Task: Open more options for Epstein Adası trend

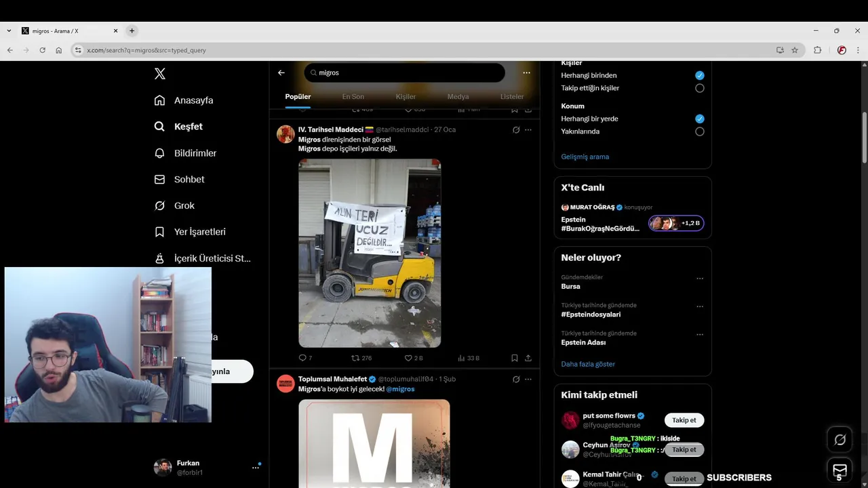Action: (700, 335)
